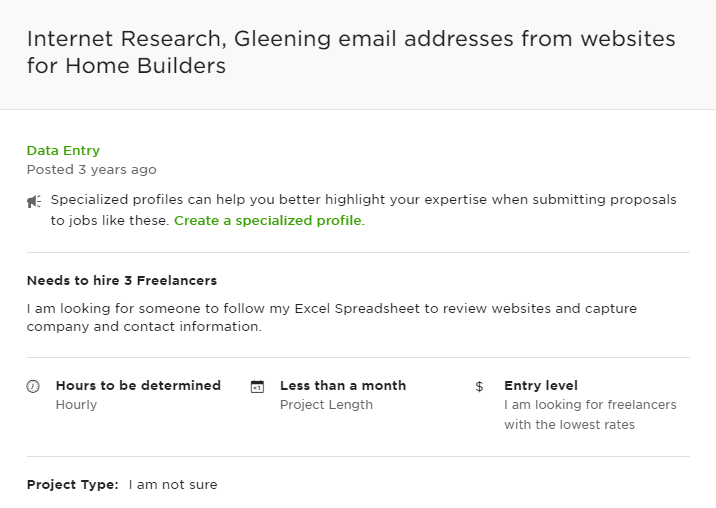This screenshot has width=716, height=508.
Task: Click the Less than a month label
Action: pyautogui.click(x=343, y=386)
